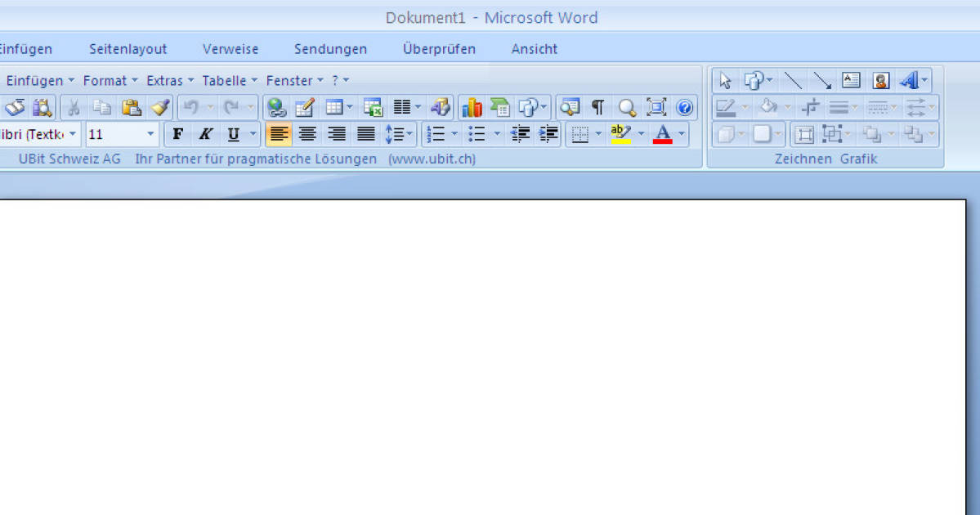
Task: Open the Extras menu
Action: point(163,80)
